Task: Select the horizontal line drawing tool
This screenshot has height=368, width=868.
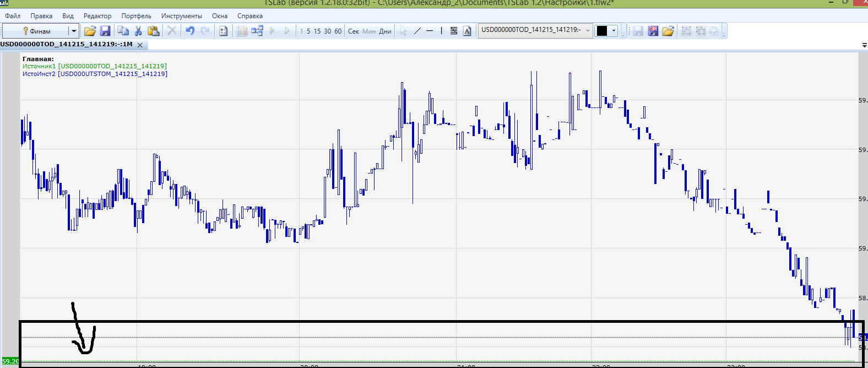Action: [x=430, y=31]
